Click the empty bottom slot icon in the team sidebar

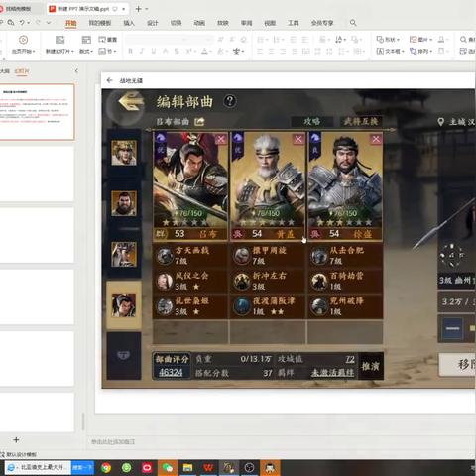click(x=124, y=355)
